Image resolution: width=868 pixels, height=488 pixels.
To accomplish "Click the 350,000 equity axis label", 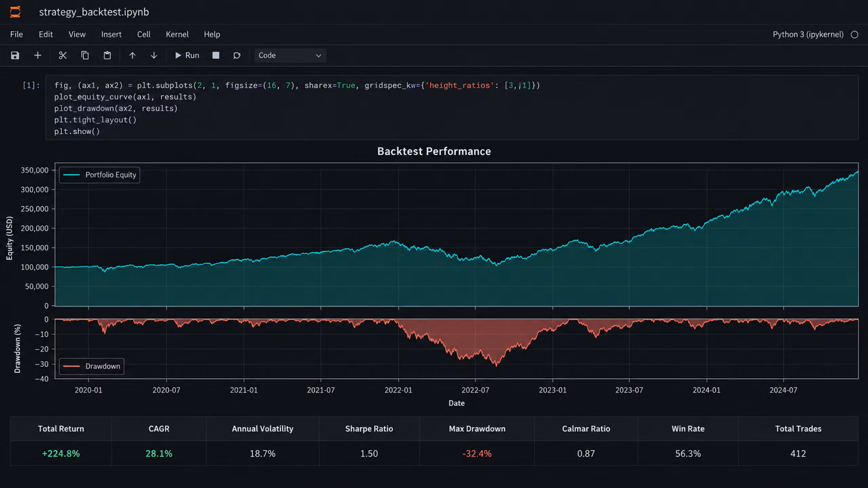I will tap(35, 170).
